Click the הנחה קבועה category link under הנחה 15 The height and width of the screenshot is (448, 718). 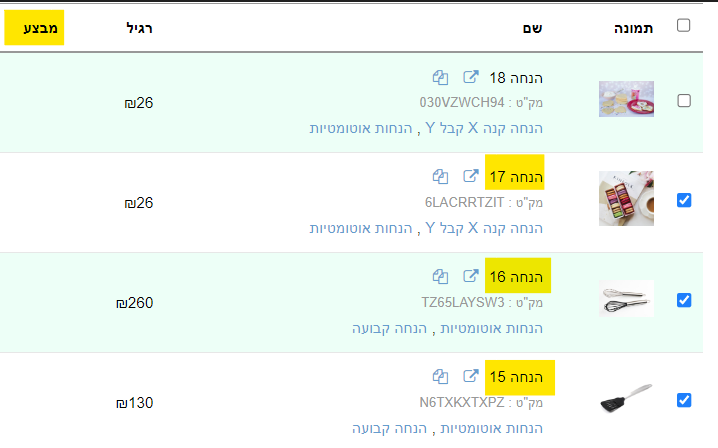click(x=388, y=428)
